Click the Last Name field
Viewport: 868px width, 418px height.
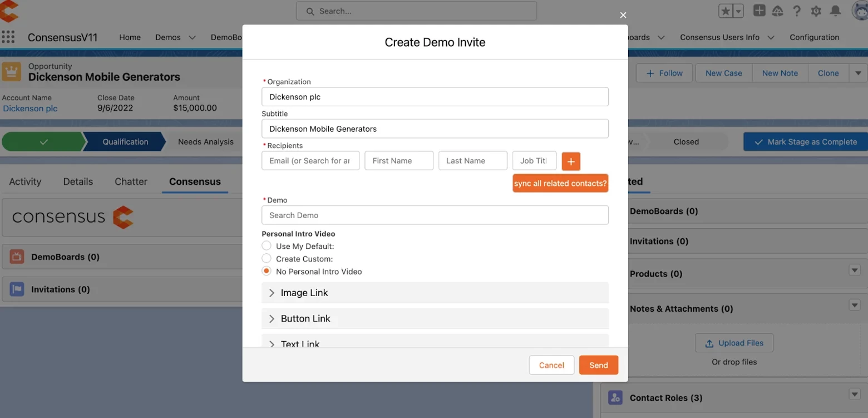[473, 161]
